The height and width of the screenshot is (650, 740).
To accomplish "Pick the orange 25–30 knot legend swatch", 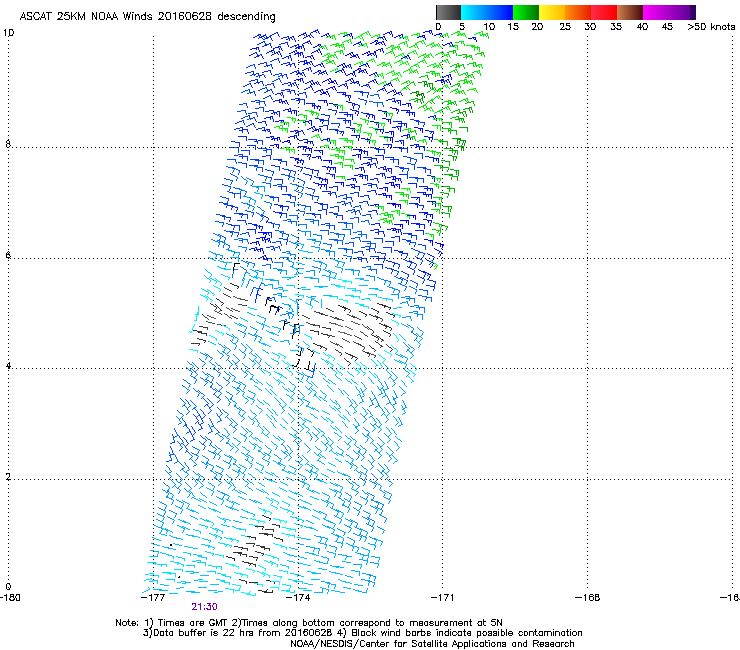I will [578, 12].
